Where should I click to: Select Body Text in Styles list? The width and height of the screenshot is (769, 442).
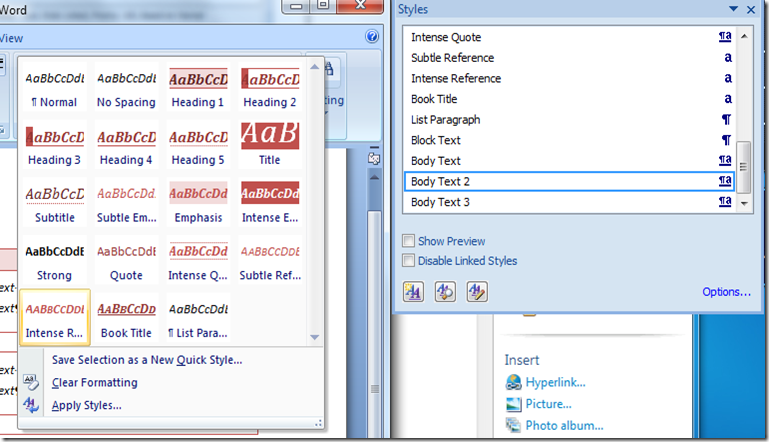(569, 161)
